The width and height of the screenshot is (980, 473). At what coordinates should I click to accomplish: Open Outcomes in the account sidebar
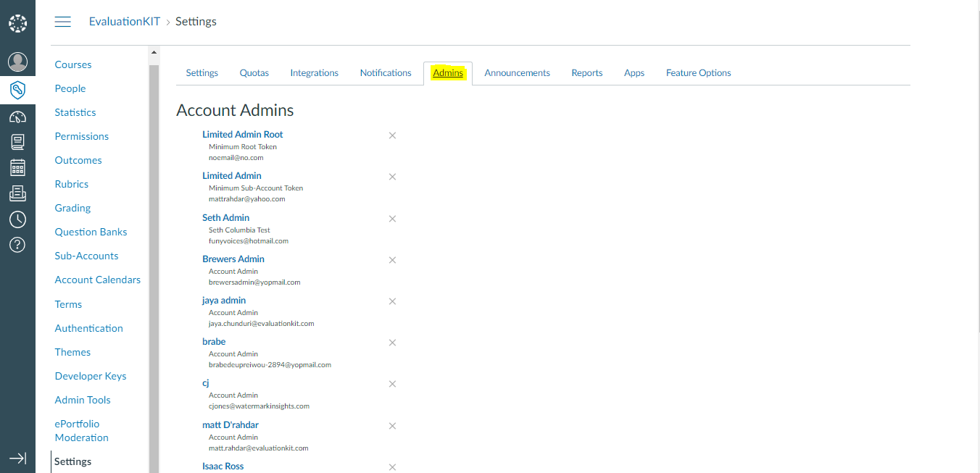pyautogui.click(x=78, y=160)
